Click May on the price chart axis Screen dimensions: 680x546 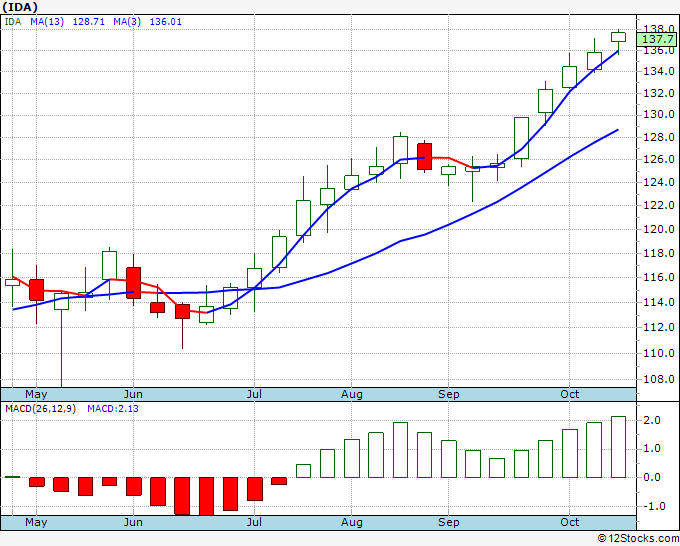[x=36, y=395]
